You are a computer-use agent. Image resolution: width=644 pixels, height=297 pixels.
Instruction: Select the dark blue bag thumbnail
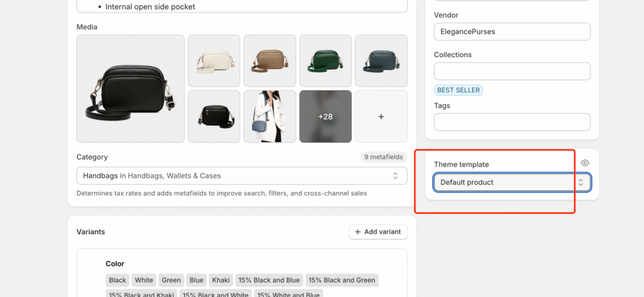coord(381,61)
